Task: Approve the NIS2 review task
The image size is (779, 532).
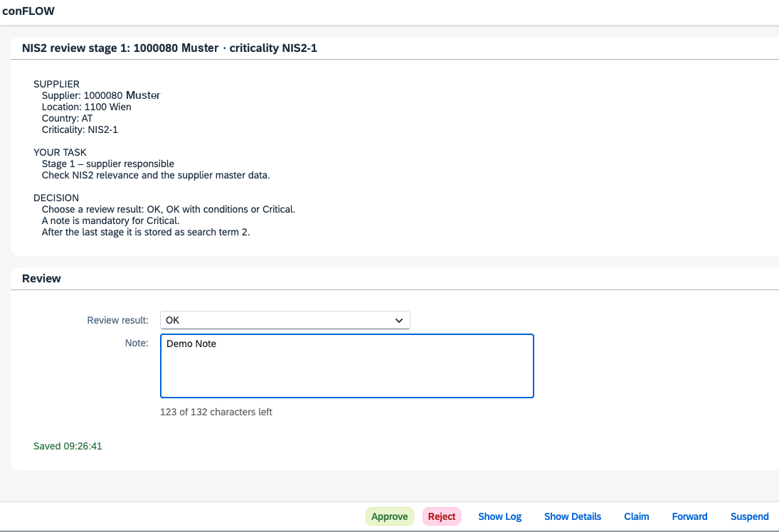Action: tap(390, 516)
